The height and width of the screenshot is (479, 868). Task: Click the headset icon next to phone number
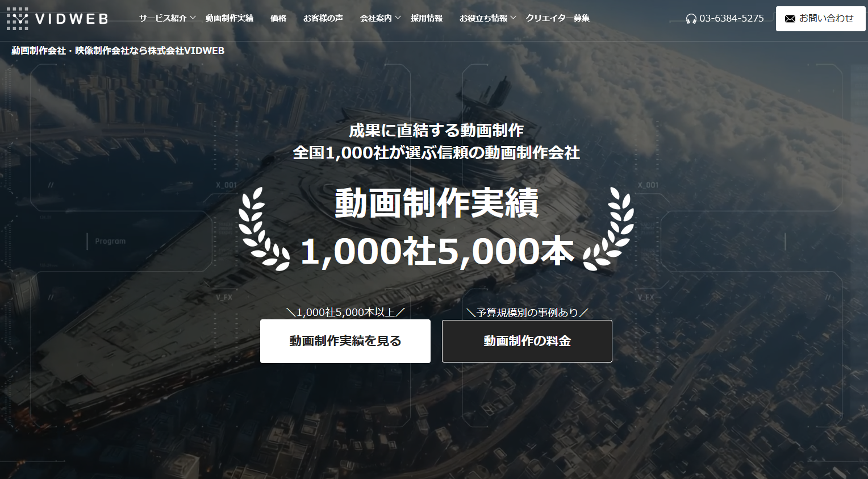pyautogui.click(x=690, y=18)
